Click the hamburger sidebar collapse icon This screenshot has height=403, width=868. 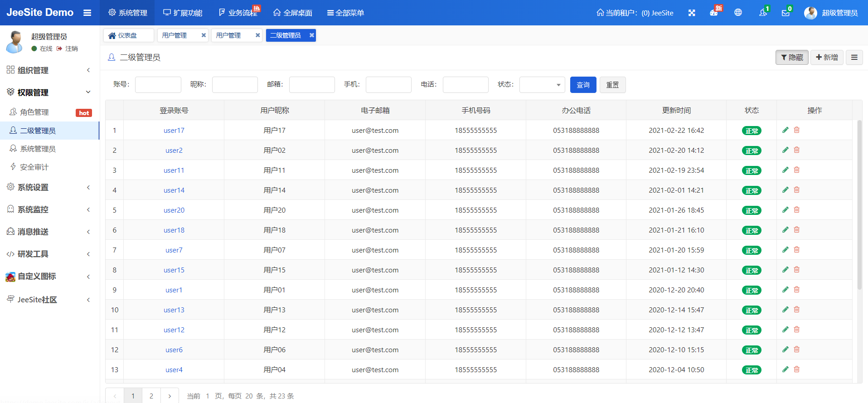87,13
